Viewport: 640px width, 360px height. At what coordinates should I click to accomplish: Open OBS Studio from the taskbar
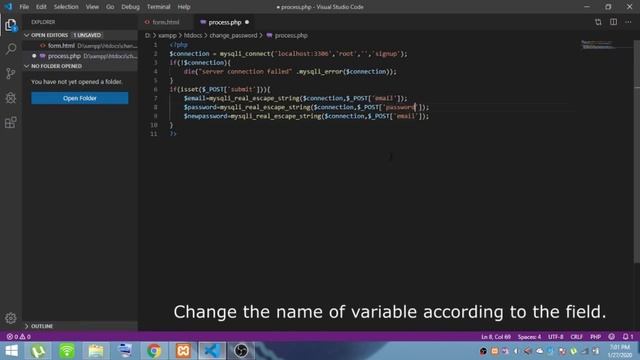241,351
